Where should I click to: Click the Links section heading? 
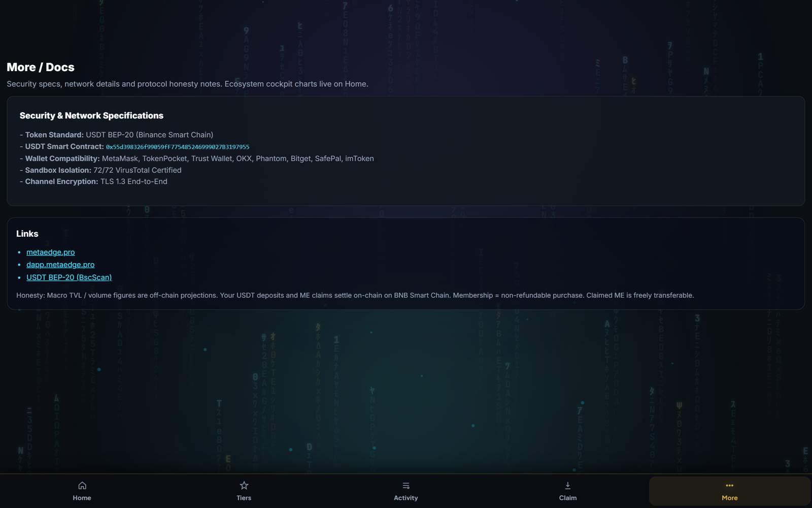(27, 234)
